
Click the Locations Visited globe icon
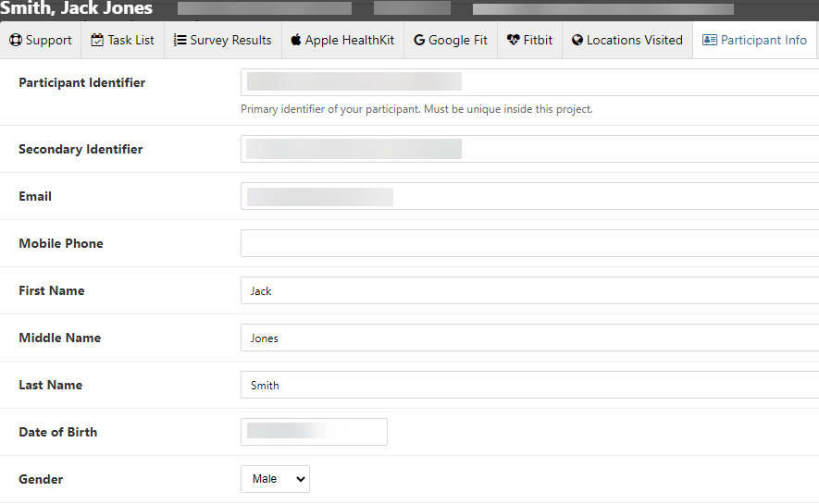(x=577, y=41)
